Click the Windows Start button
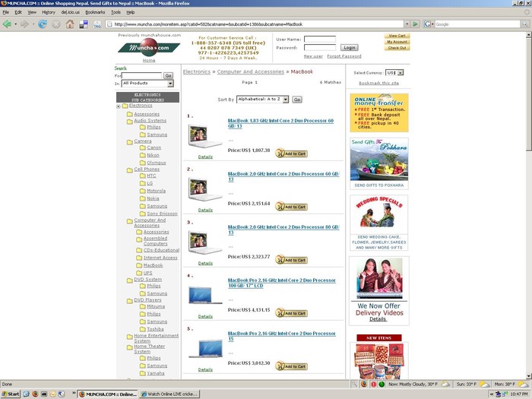The height and width of the screenshot is (399, 532). pyautogui.click(x=10, y=394)
